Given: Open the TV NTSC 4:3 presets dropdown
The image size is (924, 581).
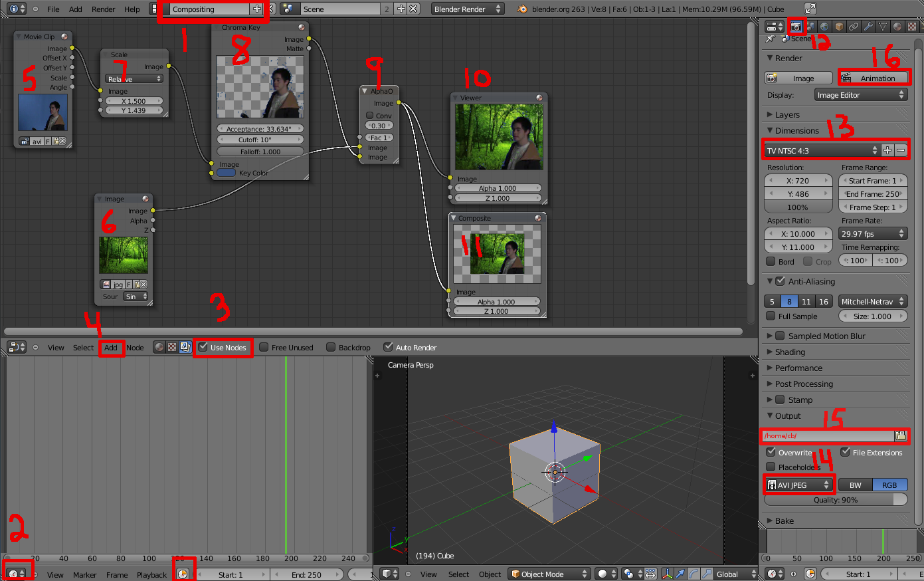Looking at the screenshot, I should click(822, 150).
